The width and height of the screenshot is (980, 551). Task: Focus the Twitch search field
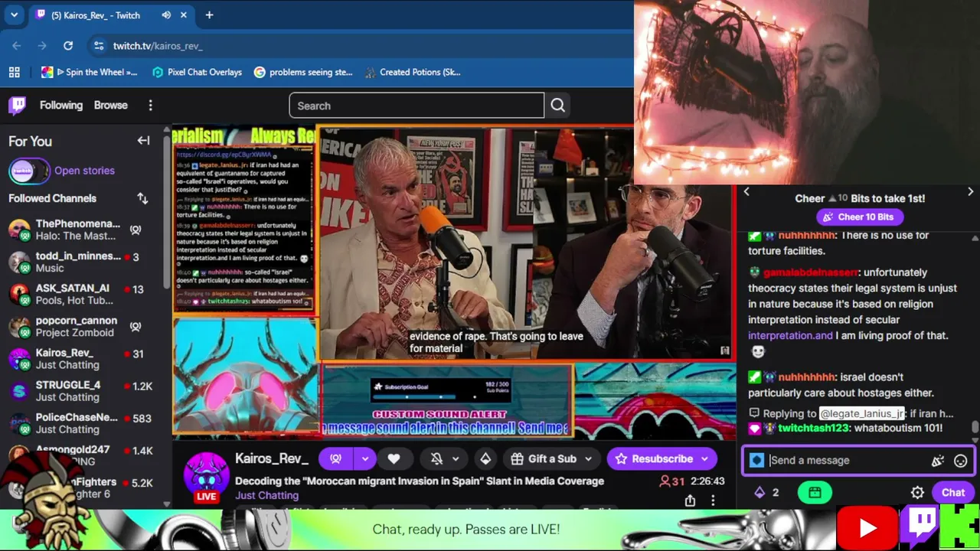point(416,106)
